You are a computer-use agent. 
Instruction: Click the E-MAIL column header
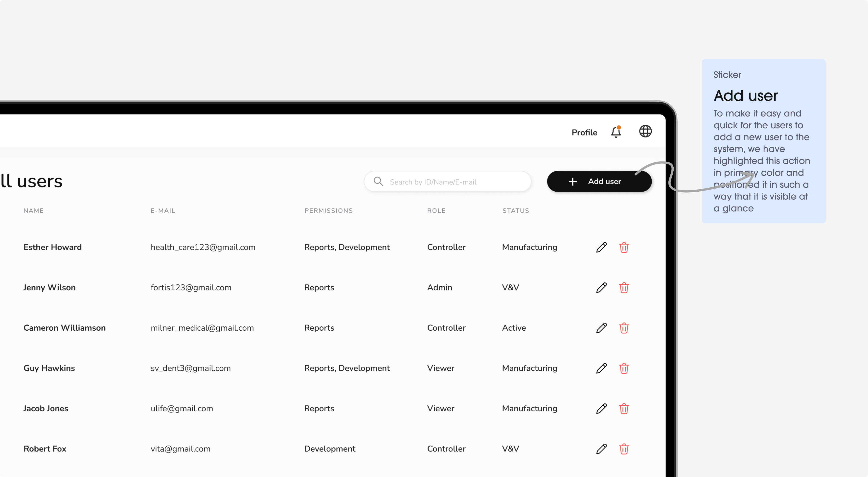163,210
